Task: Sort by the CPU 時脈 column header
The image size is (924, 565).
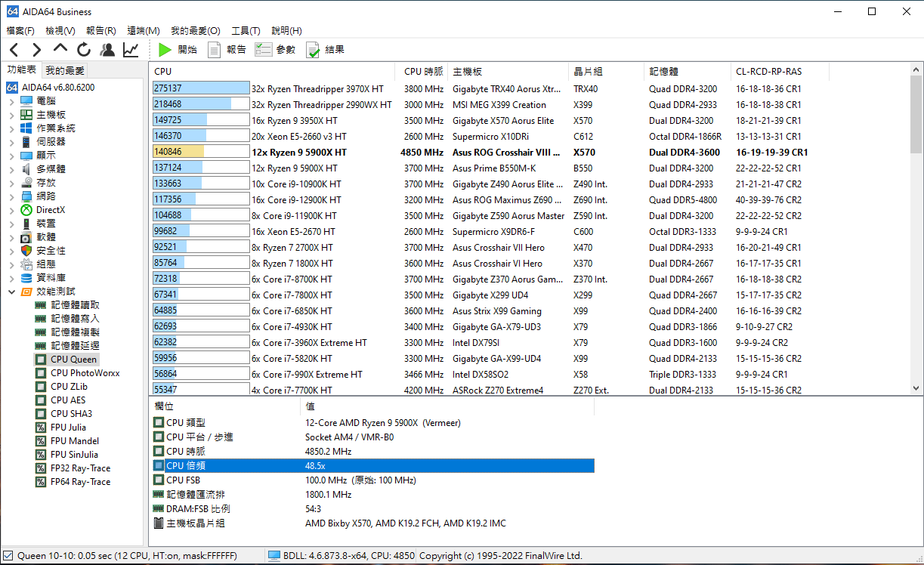Action: pos(423,72)
